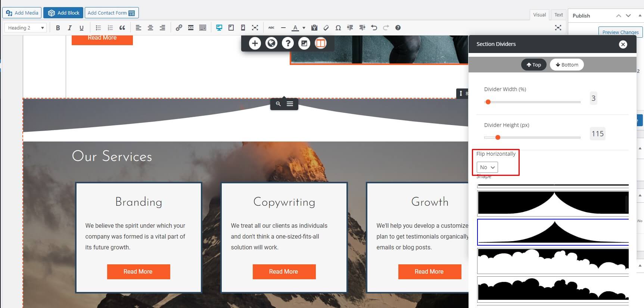Clear formatting with eraser icon
Screen dimensions: 644x308
pyautogui.click(x=326, y=28)
